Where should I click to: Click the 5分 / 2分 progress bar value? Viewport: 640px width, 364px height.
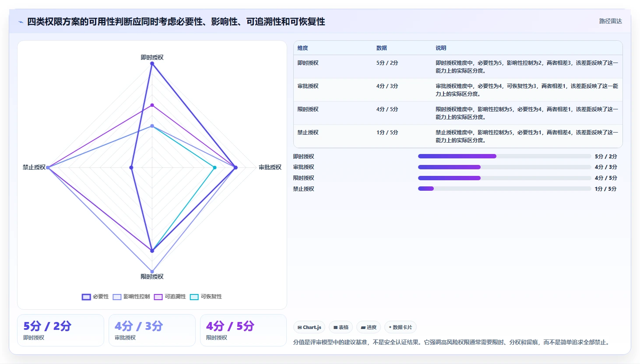[606, 157]
